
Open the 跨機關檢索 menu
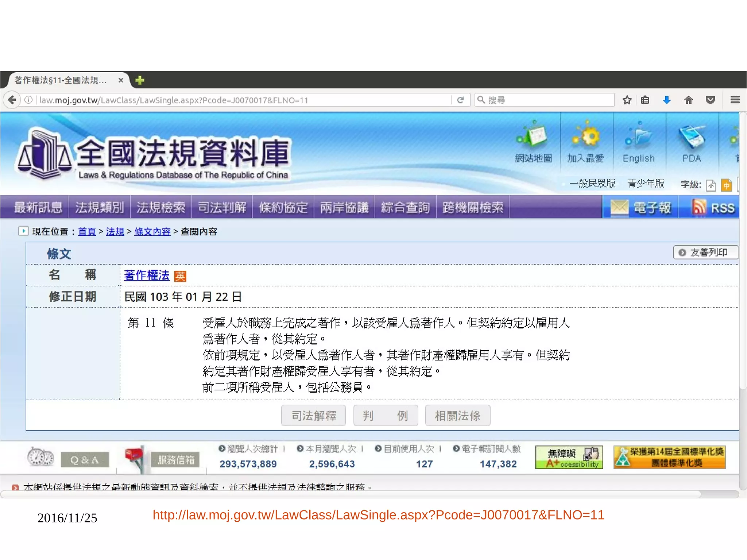473,208
